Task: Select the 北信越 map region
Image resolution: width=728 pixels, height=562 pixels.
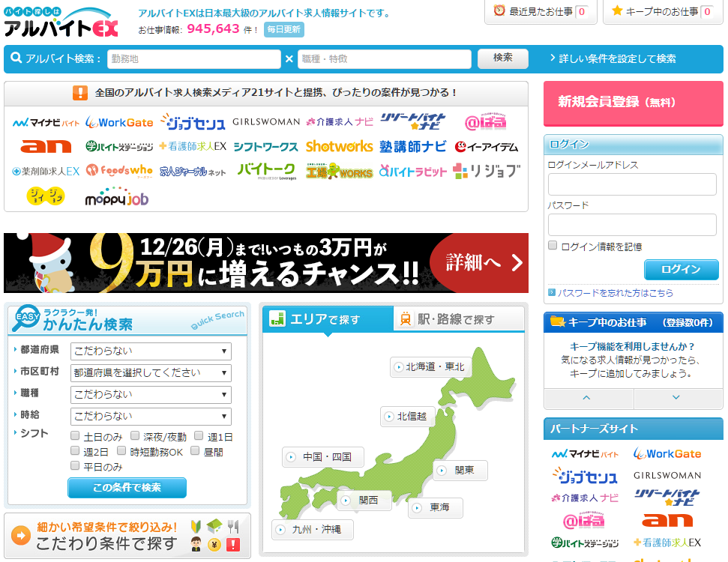Action: (x=406, y=417)
